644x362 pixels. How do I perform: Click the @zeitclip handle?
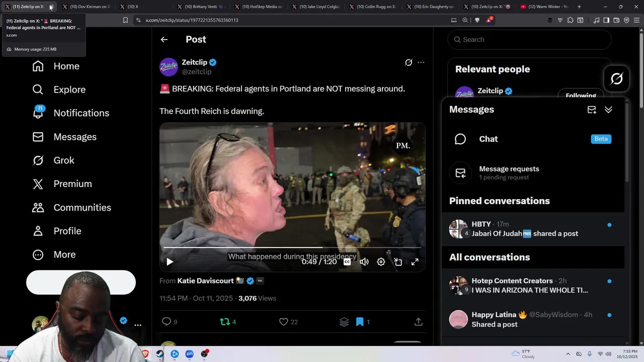pyautogui.click(x=196, y=72)
